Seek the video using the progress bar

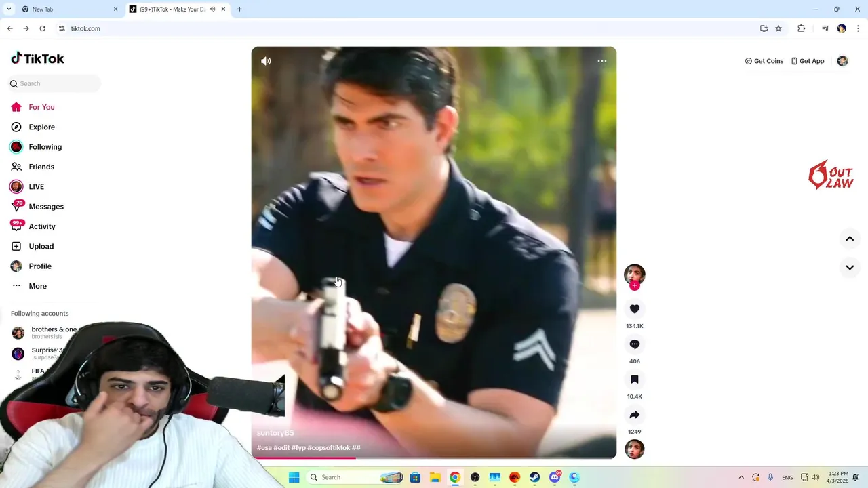[x=434, y=457]
